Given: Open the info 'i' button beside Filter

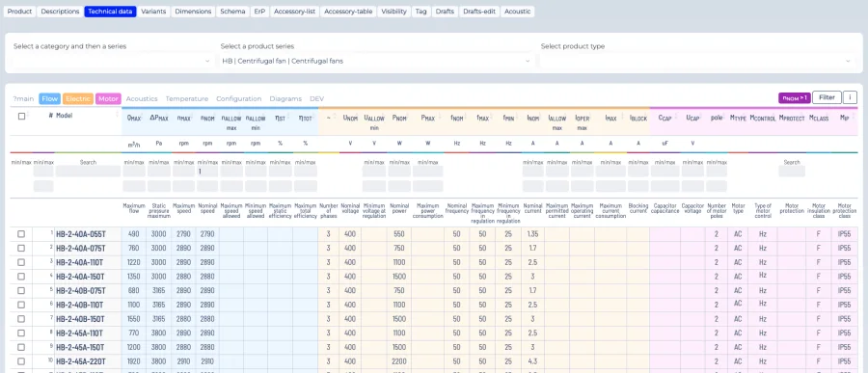Looking at the screenshot, I should 850,97.
